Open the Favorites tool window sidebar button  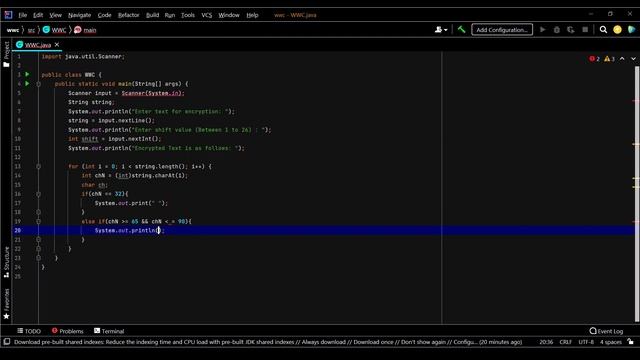(x=6, y=304)
